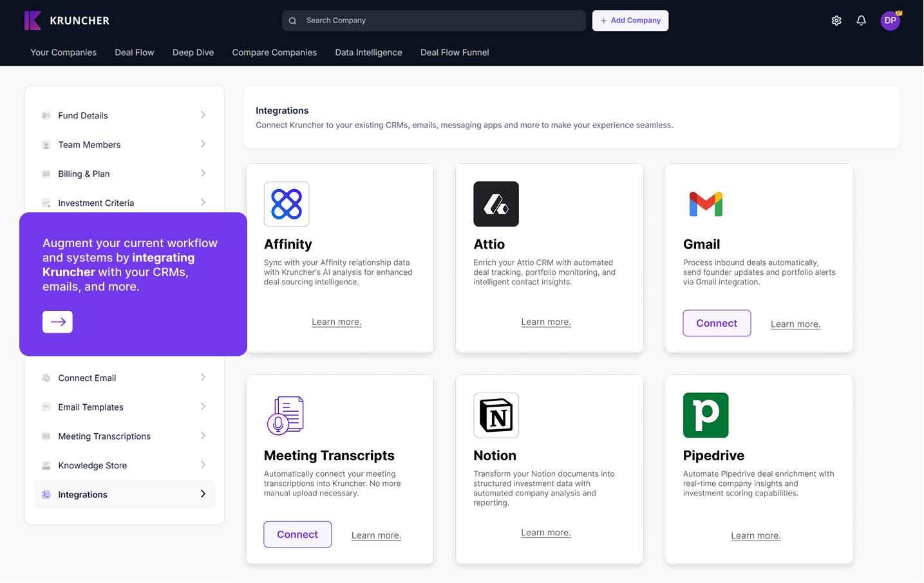
Task: Open the Deal Flow tab
Action: [135, 53]
